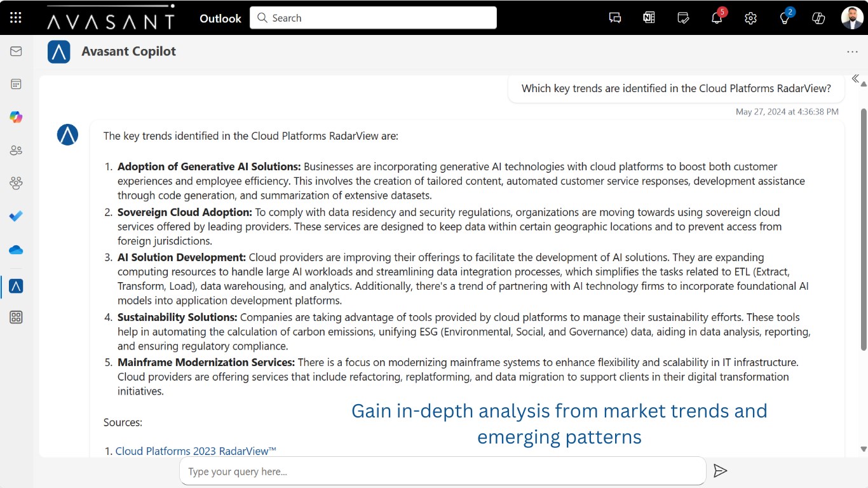
Task: Open the Mail icon in sidebar
Action: [x=16, y=51]
